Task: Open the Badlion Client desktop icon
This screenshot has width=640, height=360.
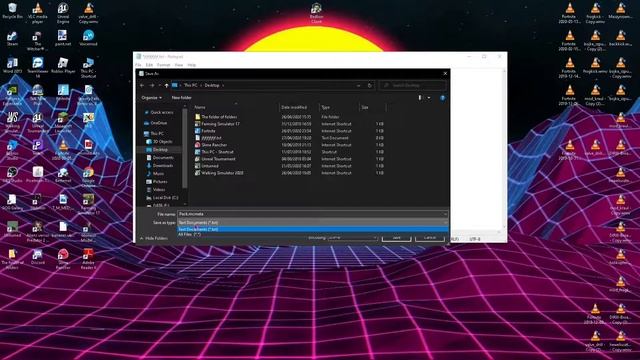Action: click(x=316, y=12)
